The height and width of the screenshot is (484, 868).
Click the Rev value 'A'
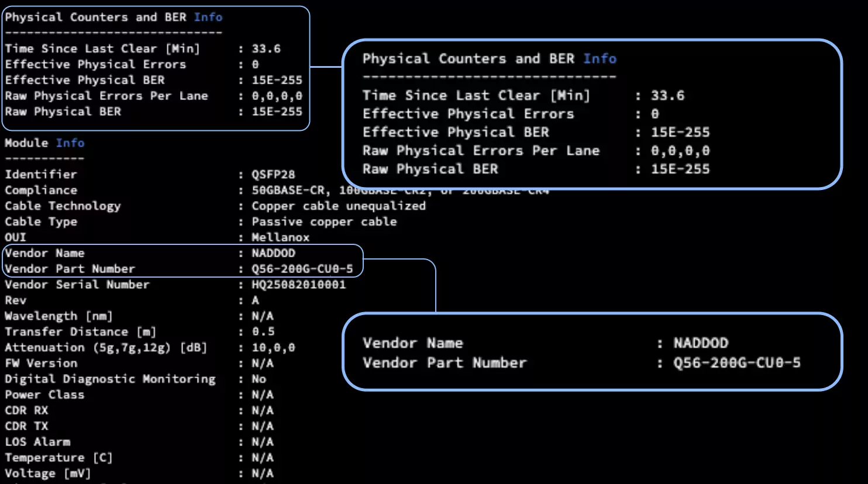pyautogui.click(x=255, y=300)
